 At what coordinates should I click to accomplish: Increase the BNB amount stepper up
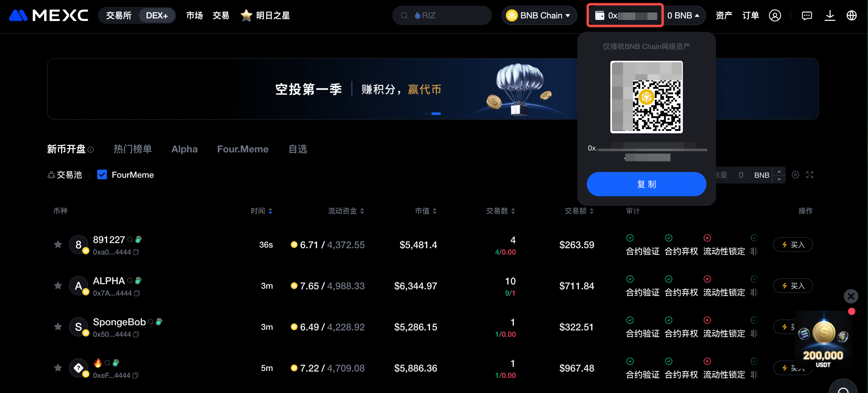(779, 171)
